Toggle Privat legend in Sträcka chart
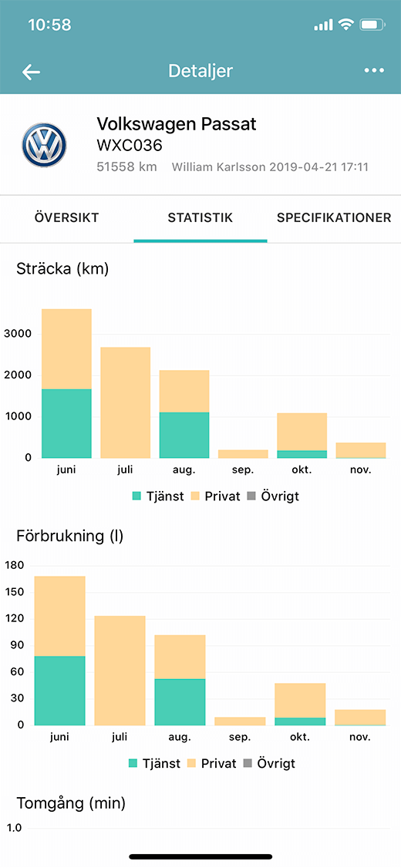The width and height of the screenshot is (401, 868). 215,496
